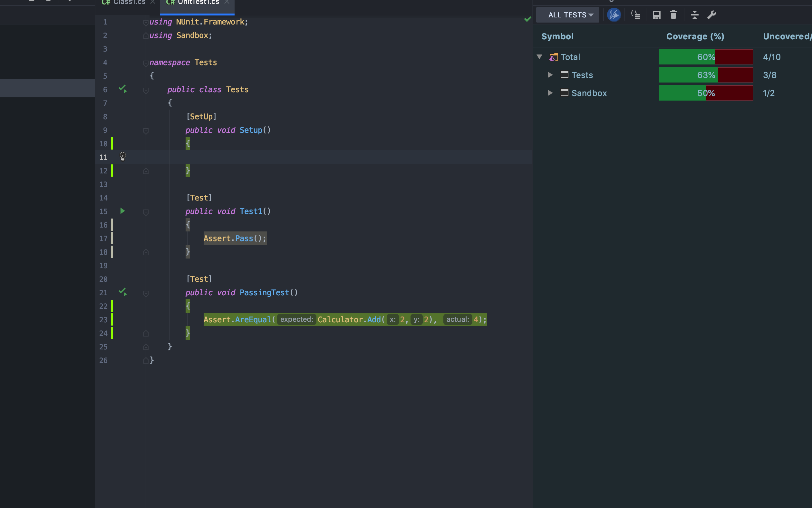Fold the namespace Tests block
The height and width of the screenshot is (508, 812).
146,63
